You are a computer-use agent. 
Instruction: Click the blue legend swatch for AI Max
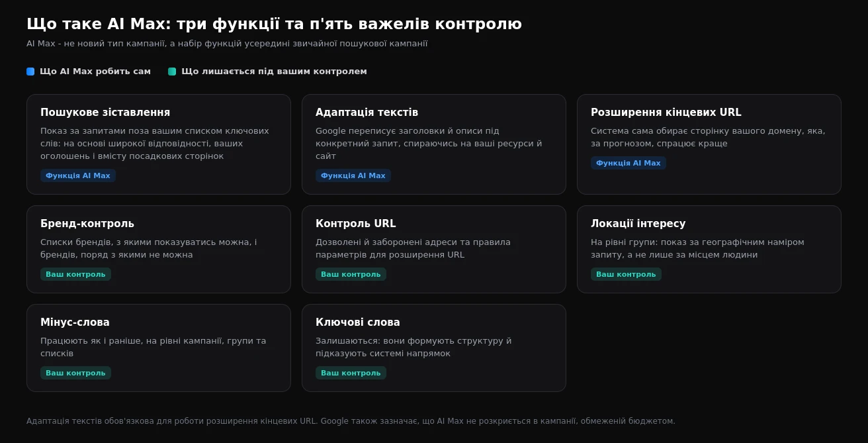tap(30, 72)
